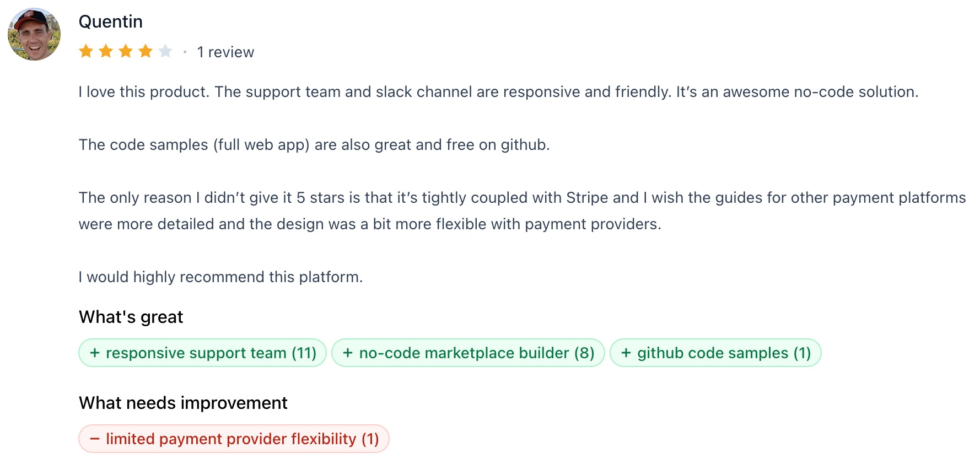Click the sentence 'I love this product.'
Image resolution: width=980 pixels, height=464 pixels.
(x=144, y=91)
